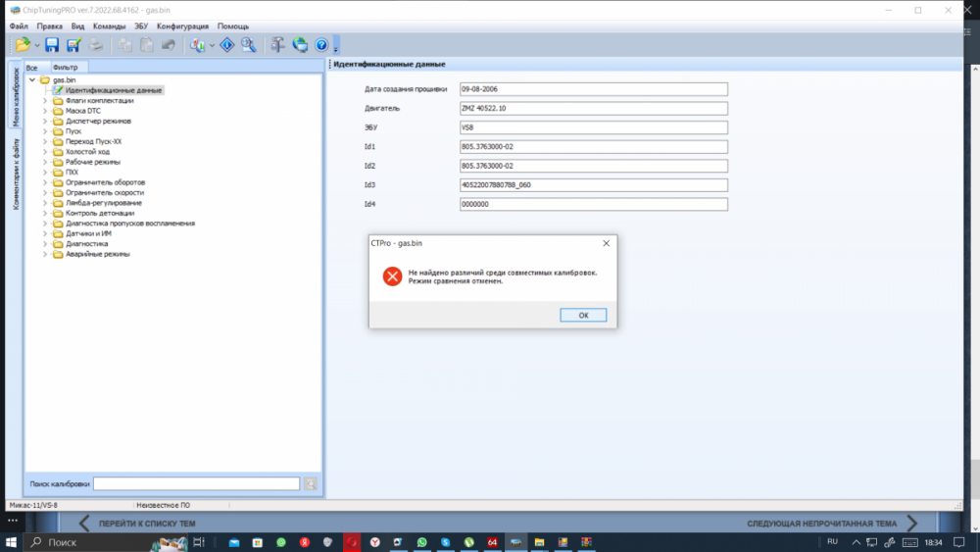Select Диагностика пропусков воспламенения tree item
The image size is (980, 552).
coord(130,224)
